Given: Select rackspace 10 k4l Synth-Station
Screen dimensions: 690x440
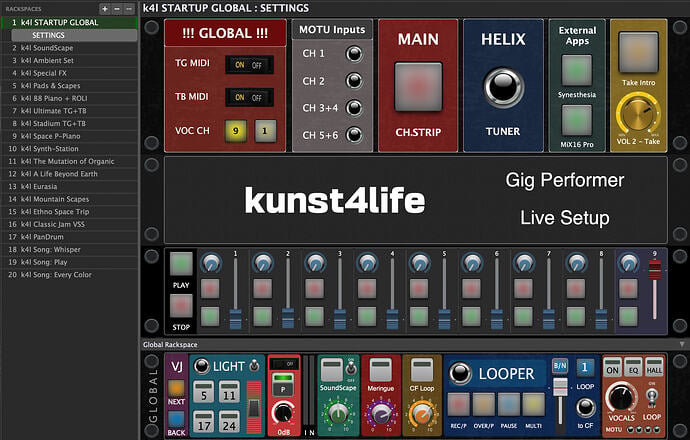Looking at the screenshot, I should click(70, 149).
